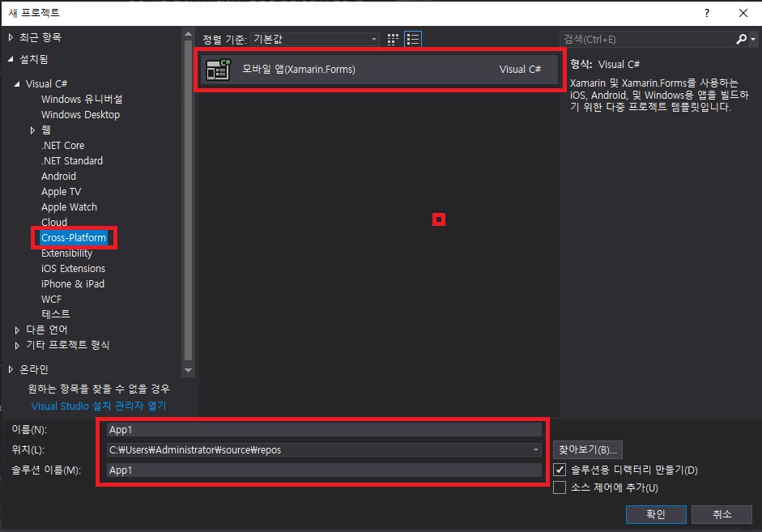
Task: Open the help question mark button
Action: pyautogui.click(x=707, y=13)
